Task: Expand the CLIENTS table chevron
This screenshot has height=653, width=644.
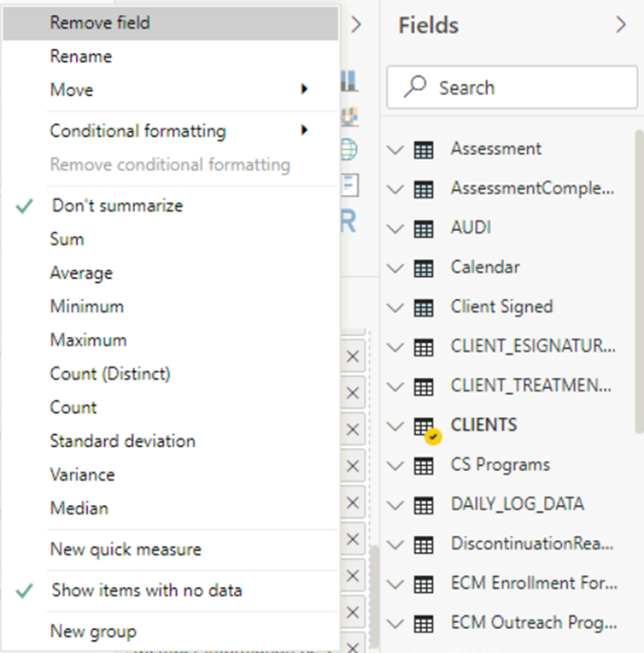Action: coord(395,426)
